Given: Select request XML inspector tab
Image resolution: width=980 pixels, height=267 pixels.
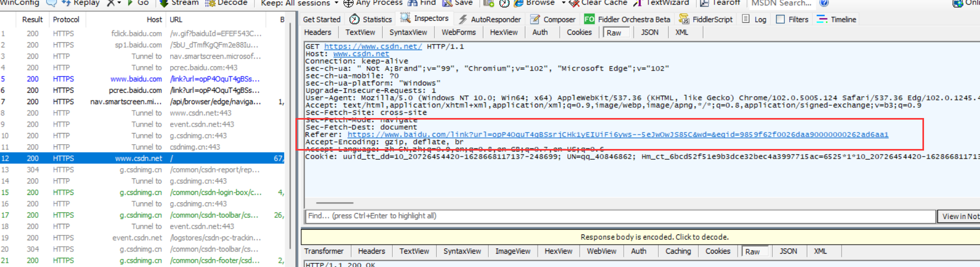Looking at the screenshot, I should click(x=681, y=32).
